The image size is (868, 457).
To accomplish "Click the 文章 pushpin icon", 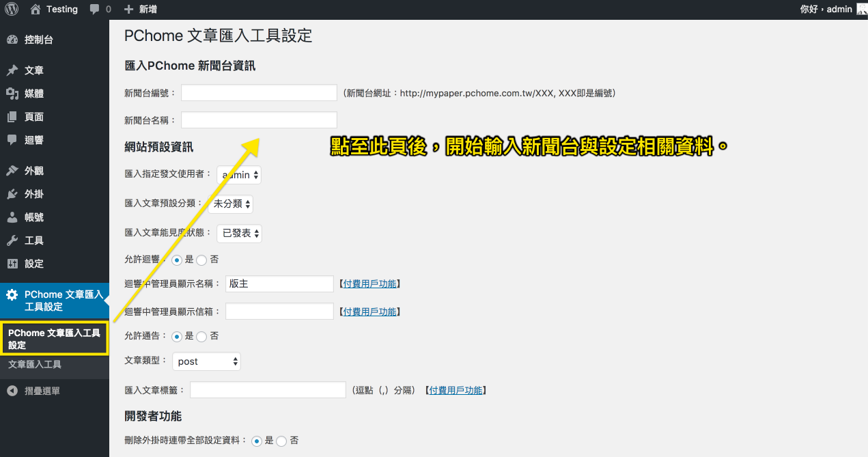I will (x=12, y=70).
